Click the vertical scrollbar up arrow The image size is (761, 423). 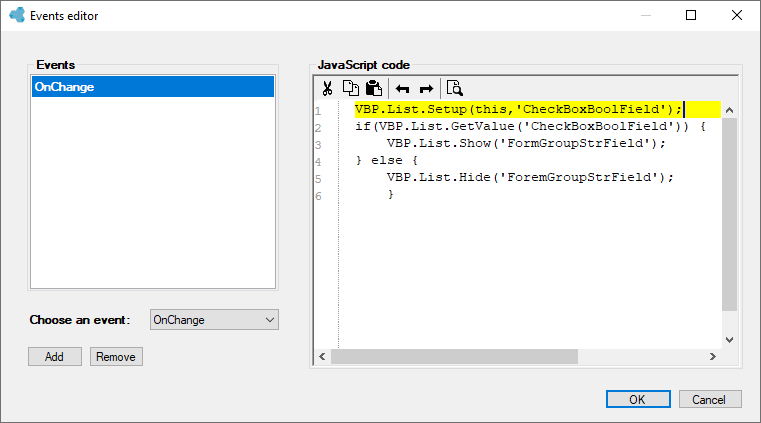tap(729, 110)
